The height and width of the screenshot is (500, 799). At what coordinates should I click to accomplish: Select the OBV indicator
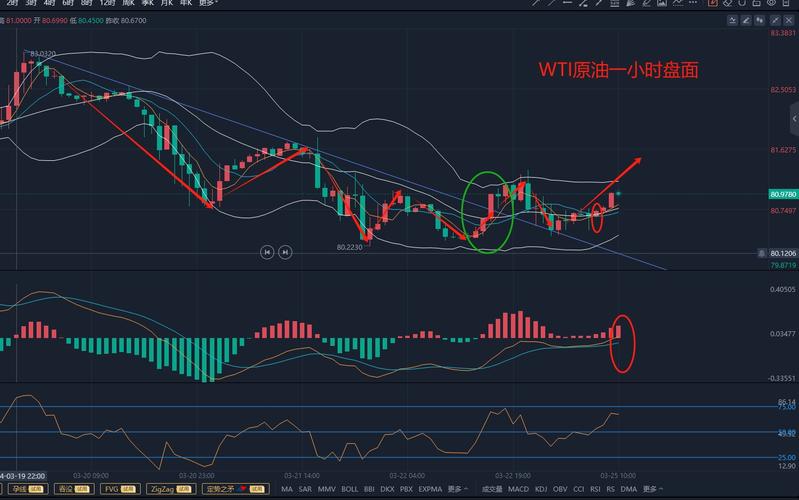[560, 489]
